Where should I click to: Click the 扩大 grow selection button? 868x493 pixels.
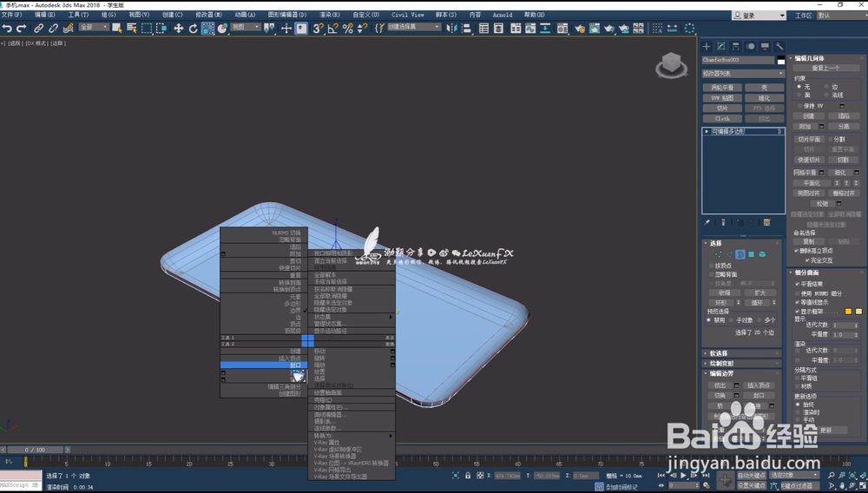click(759, 293)
